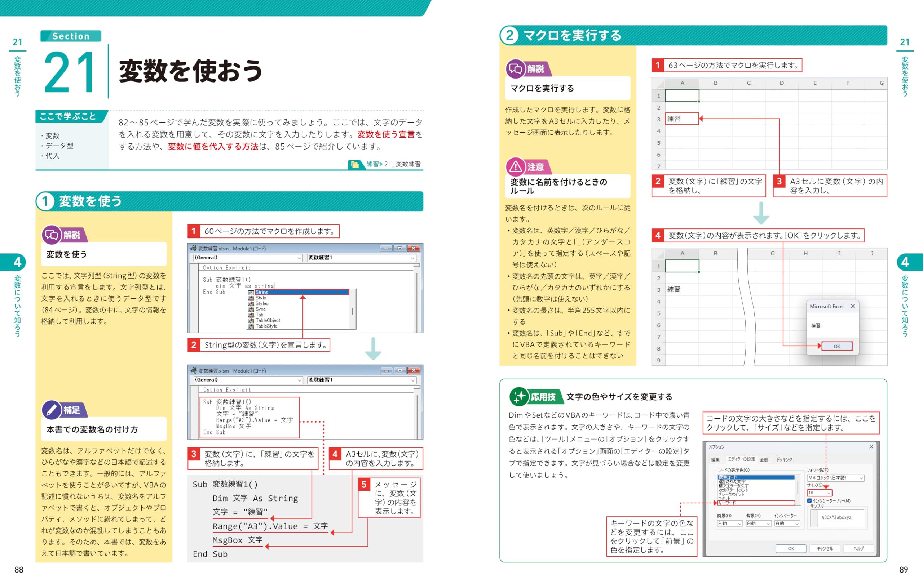Click the select-all corner of the worksheet with the message box
Image resolution: width=923 pixels, height=588 pixels.
tap(658, 254)
